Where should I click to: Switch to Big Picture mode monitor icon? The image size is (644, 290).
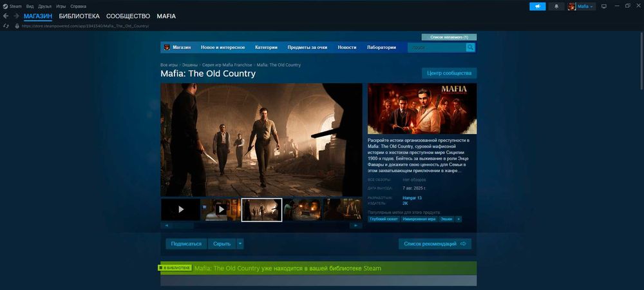pos(604,6)
